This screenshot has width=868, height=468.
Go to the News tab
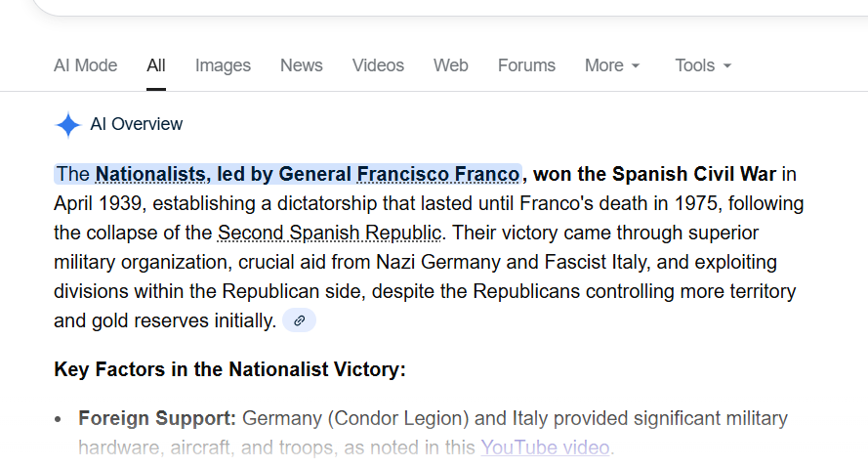pos(301,65)
